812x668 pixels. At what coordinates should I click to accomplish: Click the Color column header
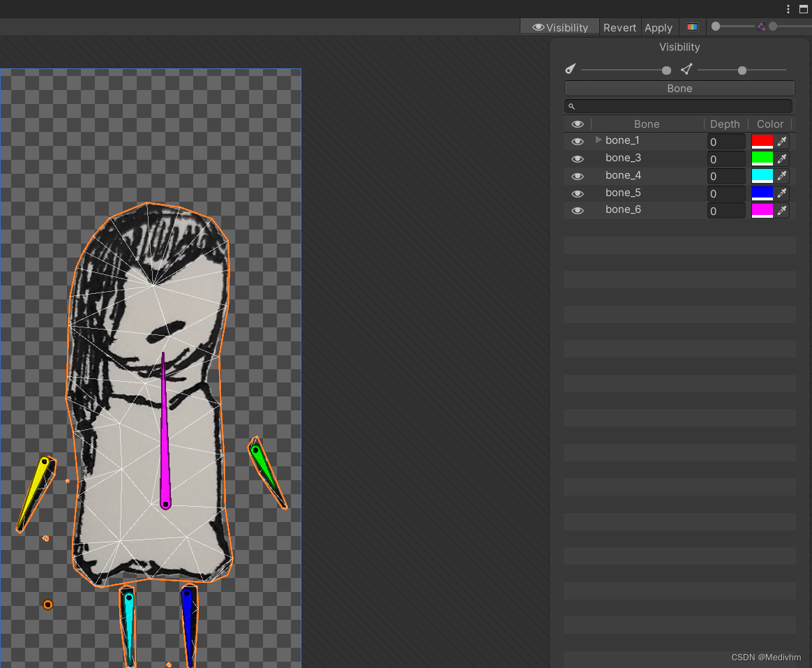(x=770, y=124)
